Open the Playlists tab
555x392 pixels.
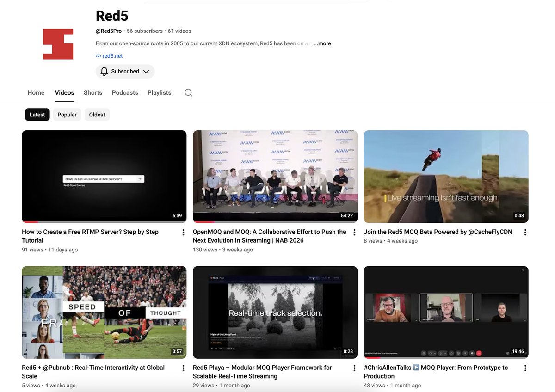pos(160,92)
